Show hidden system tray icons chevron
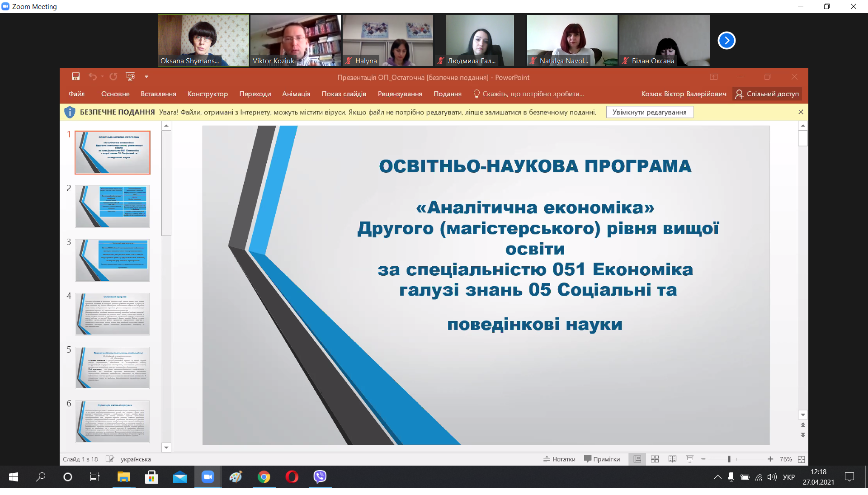This screenshot has height=495, width=868. (717, 477)
